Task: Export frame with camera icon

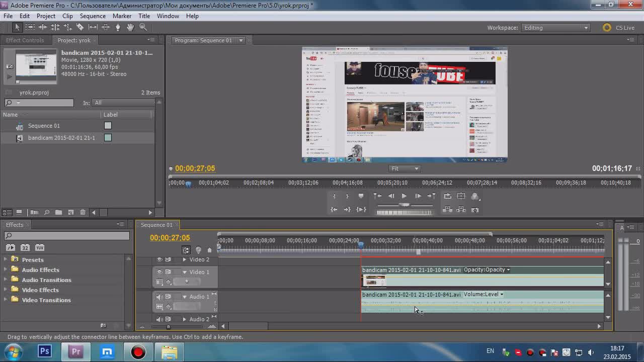Action: (475, 209)
